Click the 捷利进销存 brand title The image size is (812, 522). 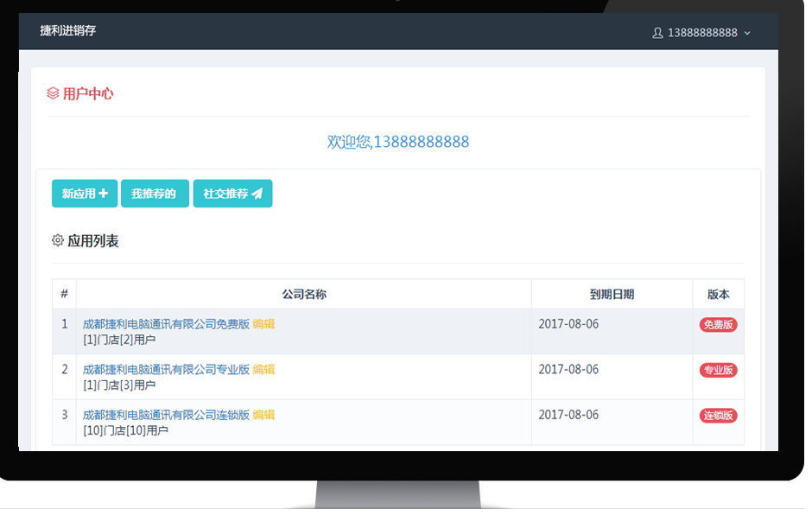67,31
